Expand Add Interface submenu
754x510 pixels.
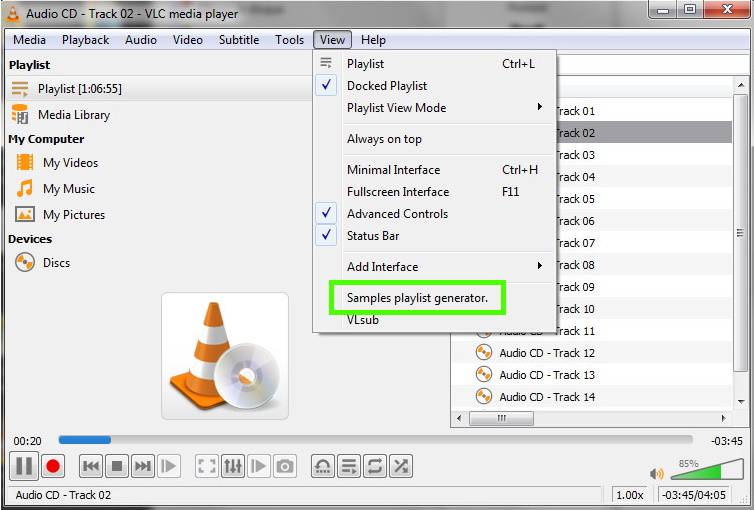(x=435, y=267)
